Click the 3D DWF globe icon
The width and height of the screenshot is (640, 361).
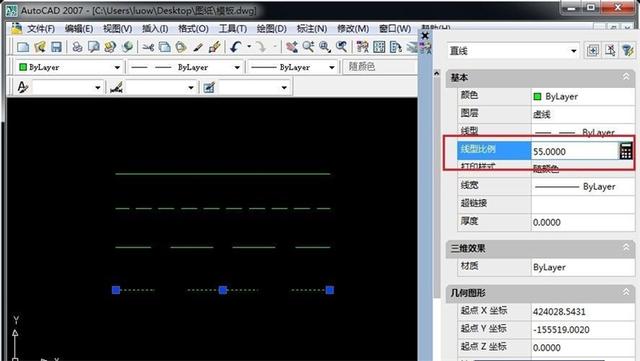[127, 47]
